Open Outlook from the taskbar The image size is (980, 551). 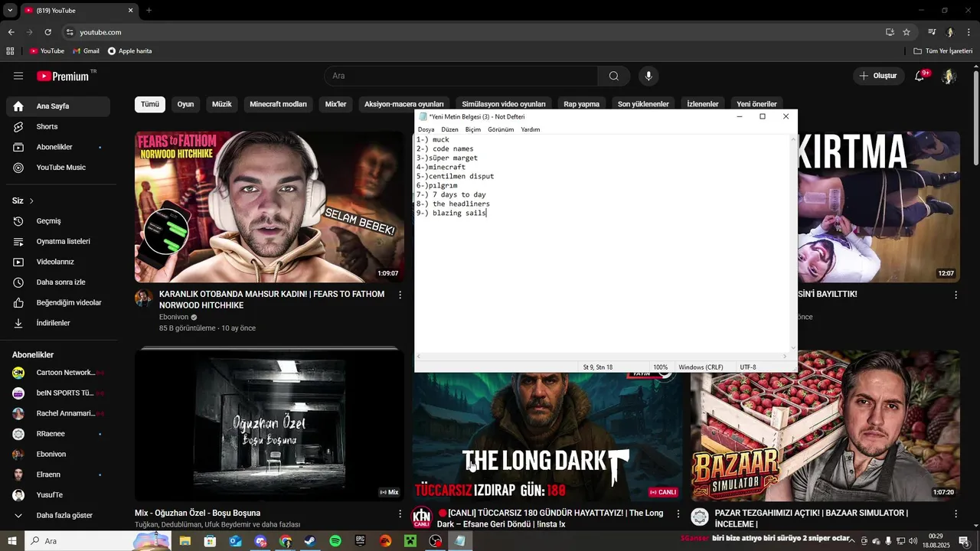point(235,541)
